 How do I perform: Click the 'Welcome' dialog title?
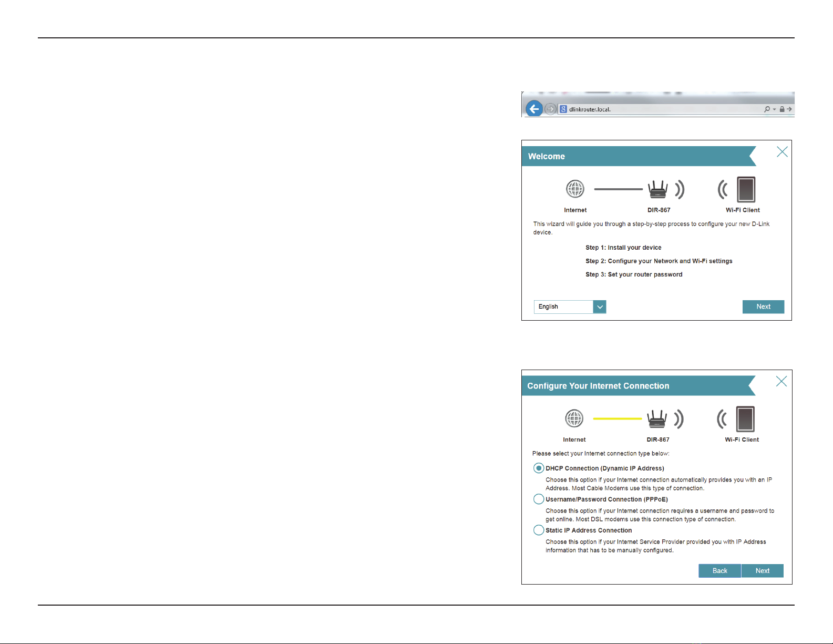point(547,157)
